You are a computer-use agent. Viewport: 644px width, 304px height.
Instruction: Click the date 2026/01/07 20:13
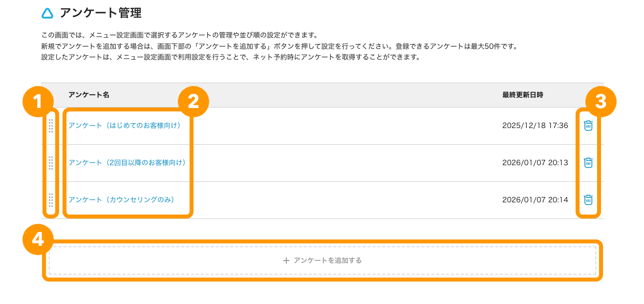click(x=535, y=163)
